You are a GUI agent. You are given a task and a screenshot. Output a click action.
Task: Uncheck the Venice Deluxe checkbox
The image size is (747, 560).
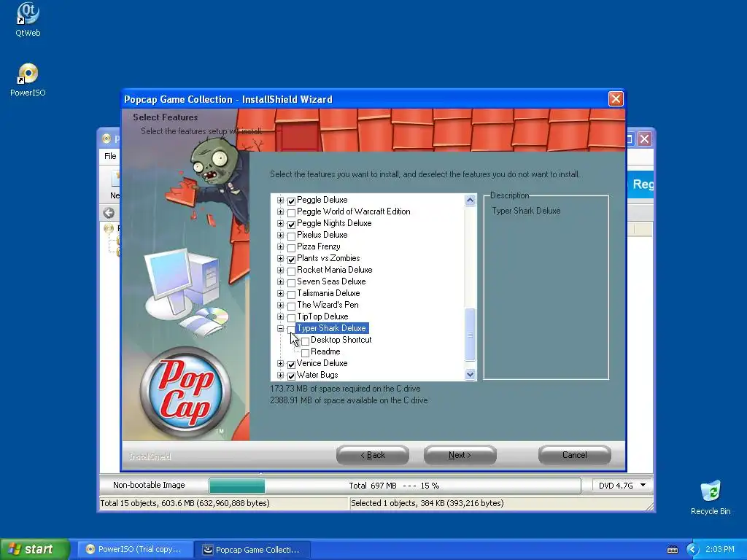pyautogui.click(x=292, y=364)
